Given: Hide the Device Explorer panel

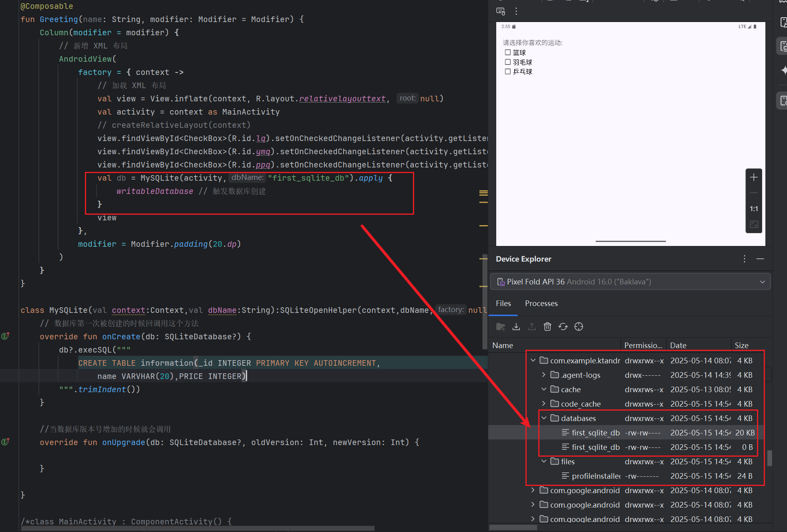Looking at the screenshot, I should (760, 259).
